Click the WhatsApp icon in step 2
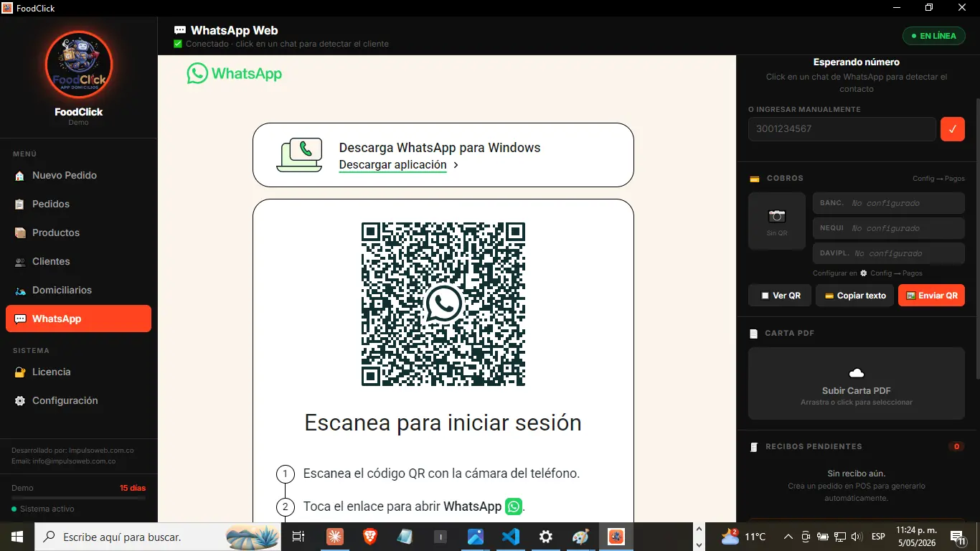 click(514, 507)
